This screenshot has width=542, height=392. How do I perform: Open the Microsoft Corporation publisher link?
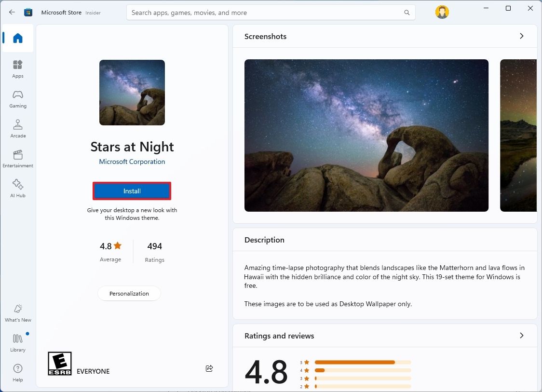pyautogui.click(x=132, y=162)
